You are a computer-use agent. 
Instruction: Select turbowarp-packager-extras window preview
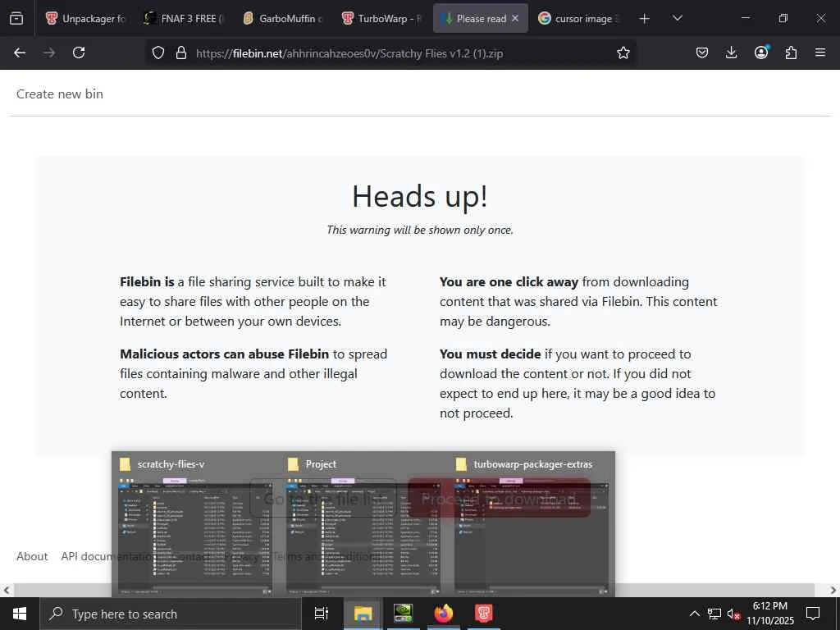click(532, 524)
